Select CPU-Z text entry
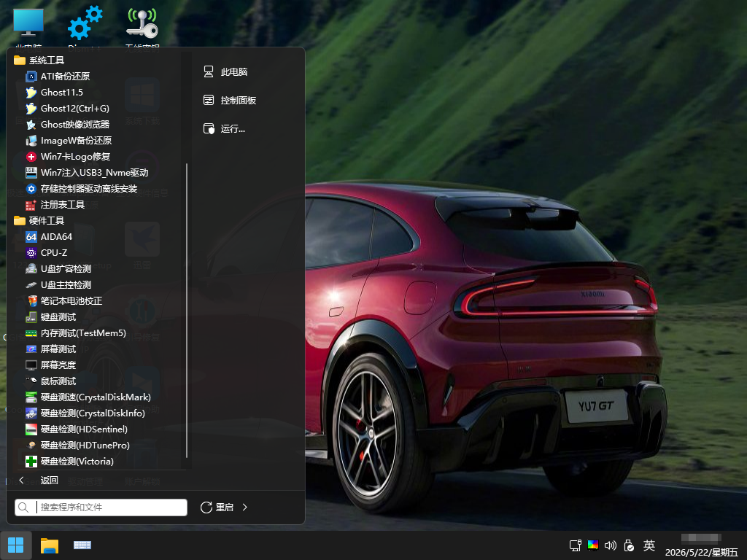The image size is (747, 560). click(54, 253)
